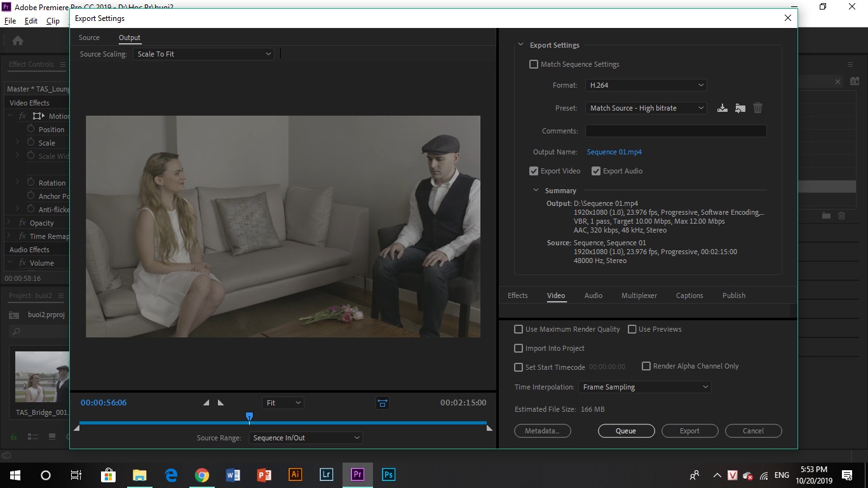The height and width of the screenshot is (488, 868).
Task: Open the Source Range dropdown
Action: point(306,438)
